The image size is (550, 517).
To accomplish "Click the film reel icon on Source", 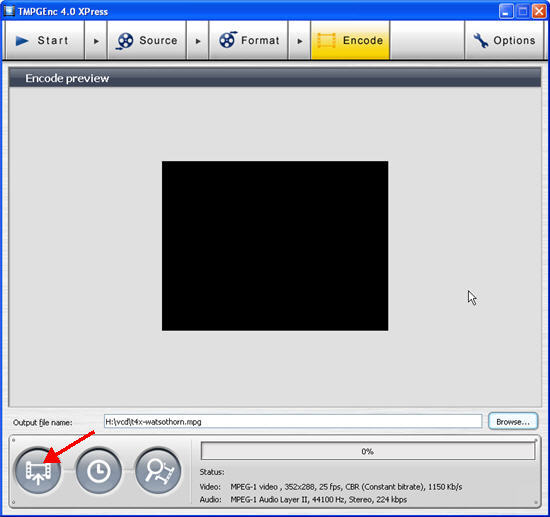I will click(x=125, y=41).
